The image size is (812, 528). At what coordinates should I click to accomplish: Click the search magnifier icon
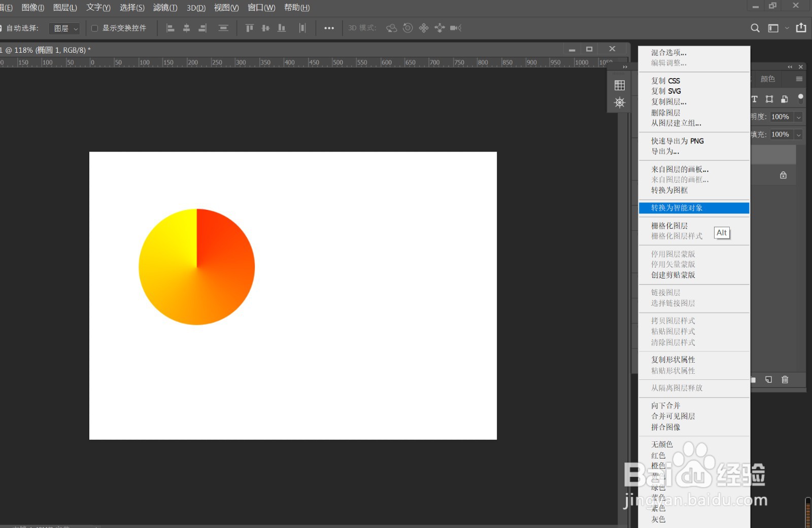[755, 28]
